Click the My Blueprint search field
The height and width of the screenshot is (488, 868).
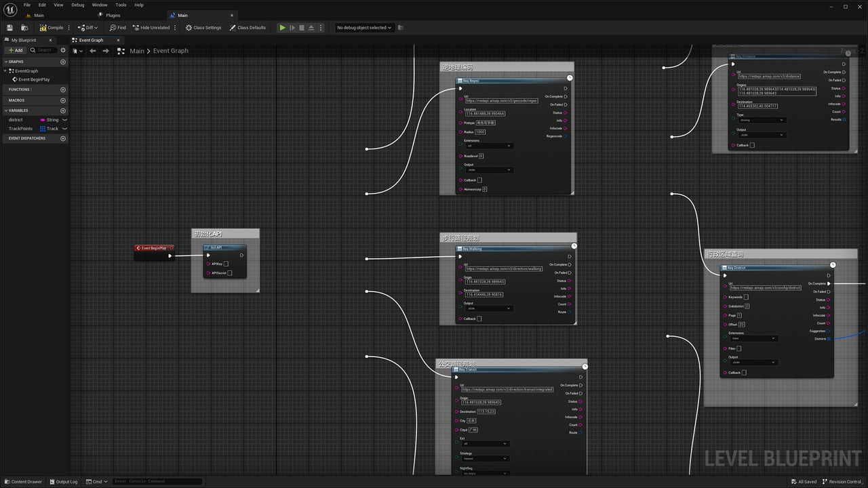coord(43,50)
